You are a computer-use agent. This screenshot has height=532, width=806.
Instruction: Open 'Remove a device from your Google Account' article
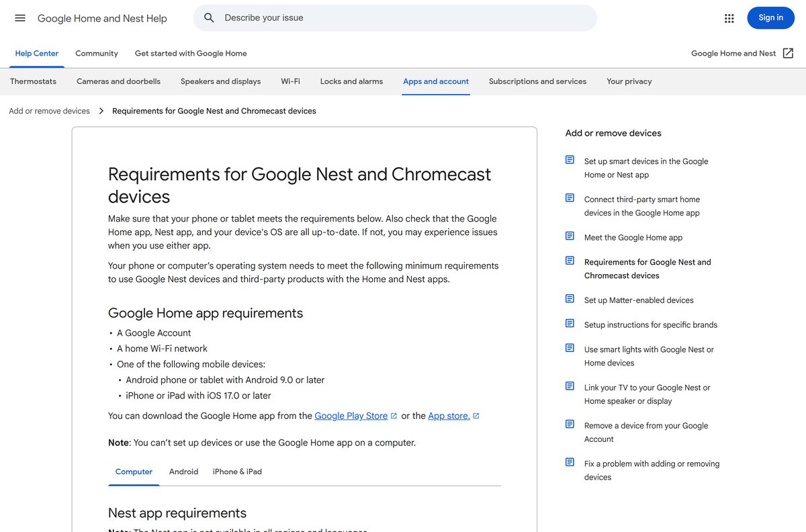646,433
